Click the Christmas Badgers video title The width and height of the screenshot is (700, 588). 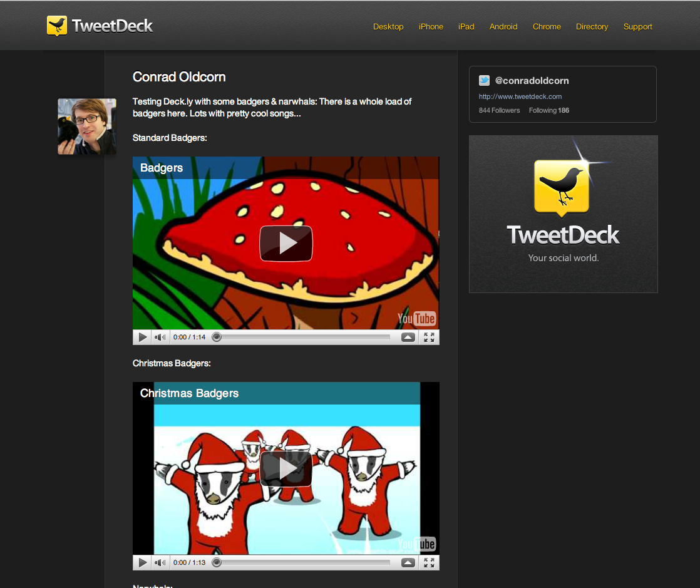(x=189, y=393)
